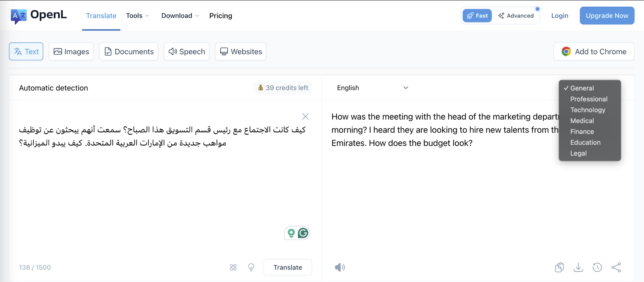The height and width of the screenshot is (282, 644).
Task: Click the atom icon below source text
Action: tap(233, 267)
